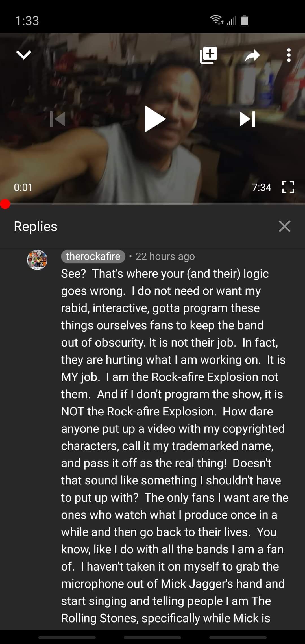
Task: Skip to the next video
Action: coord(247,119)
